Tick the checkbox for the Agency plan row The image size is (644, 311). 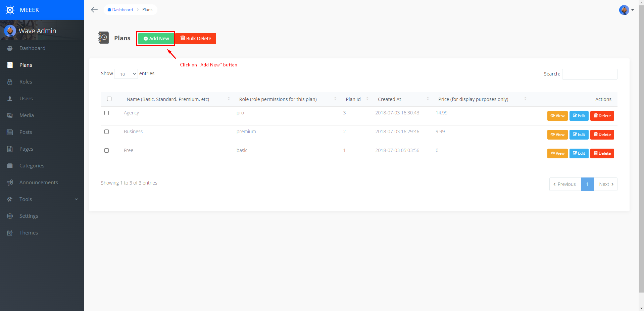(106, 113)
